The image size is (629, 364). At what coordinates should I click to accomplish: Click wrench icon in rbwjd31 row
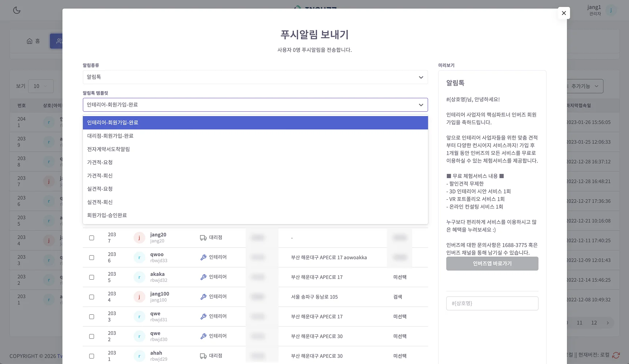pyautogui.click(x=203, y=317)
